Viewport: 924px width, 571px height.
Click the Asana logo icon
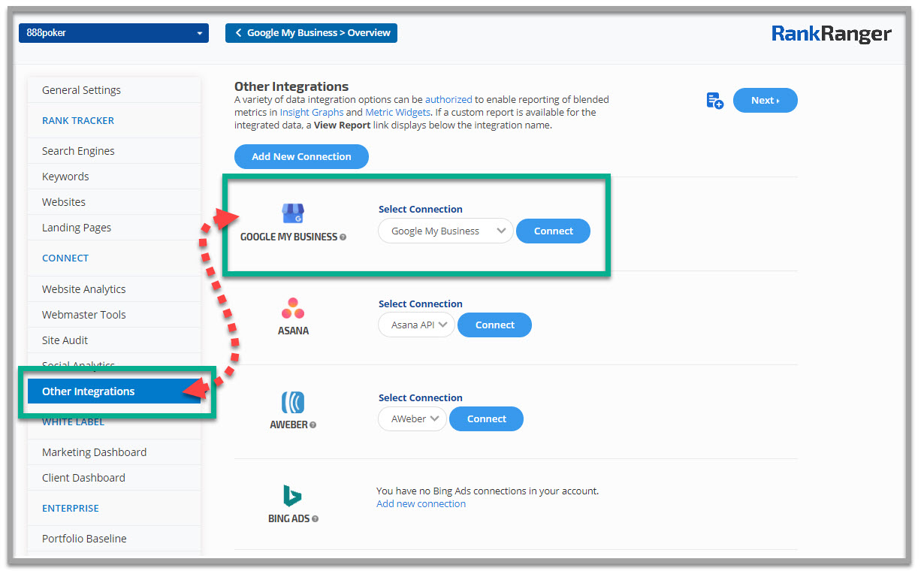point(293,308)
